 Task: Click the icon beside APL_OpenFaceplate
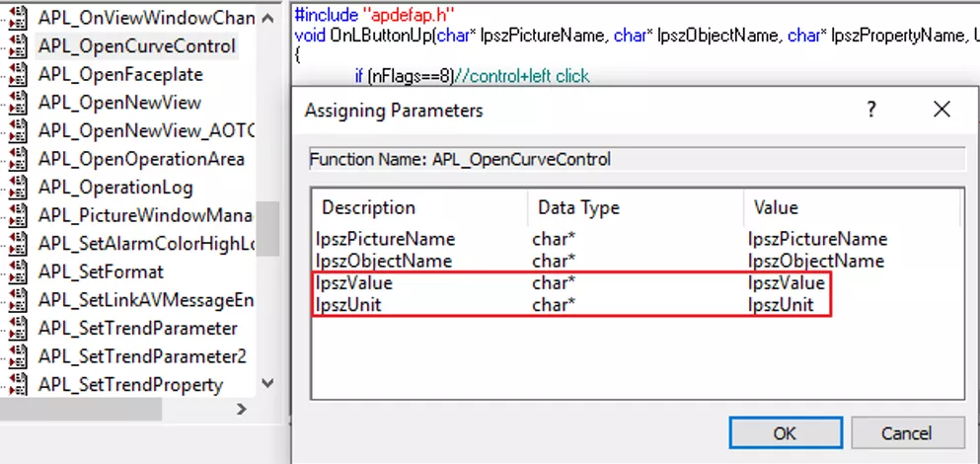(18, 74)
